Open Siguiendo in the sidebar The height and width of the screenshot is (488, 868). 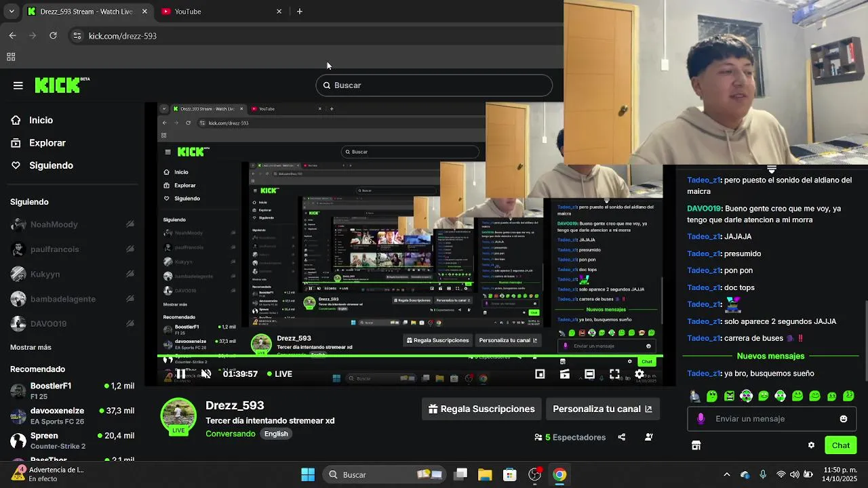tap(51, 165)
